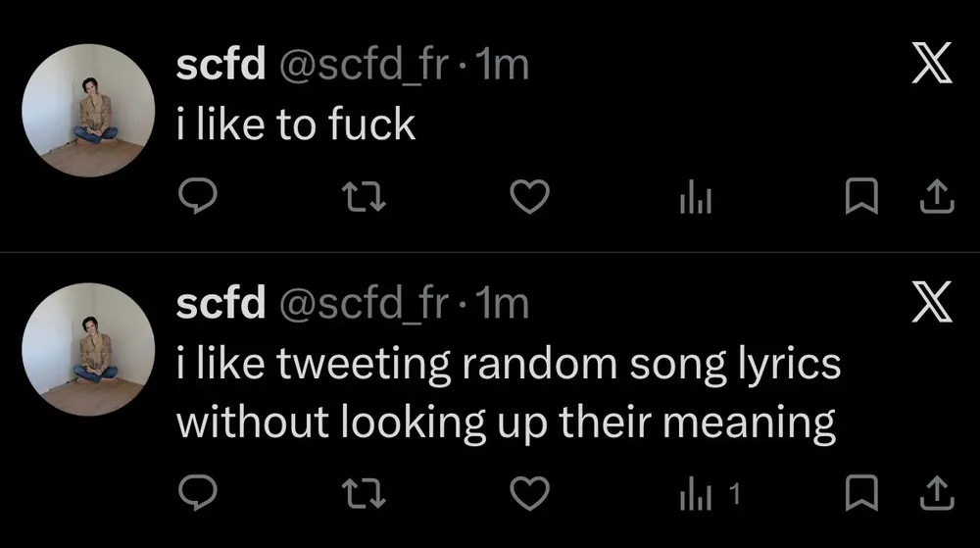Click X logo on second tweet
Viewport: 980px width, 548px height.
[932, 306]
